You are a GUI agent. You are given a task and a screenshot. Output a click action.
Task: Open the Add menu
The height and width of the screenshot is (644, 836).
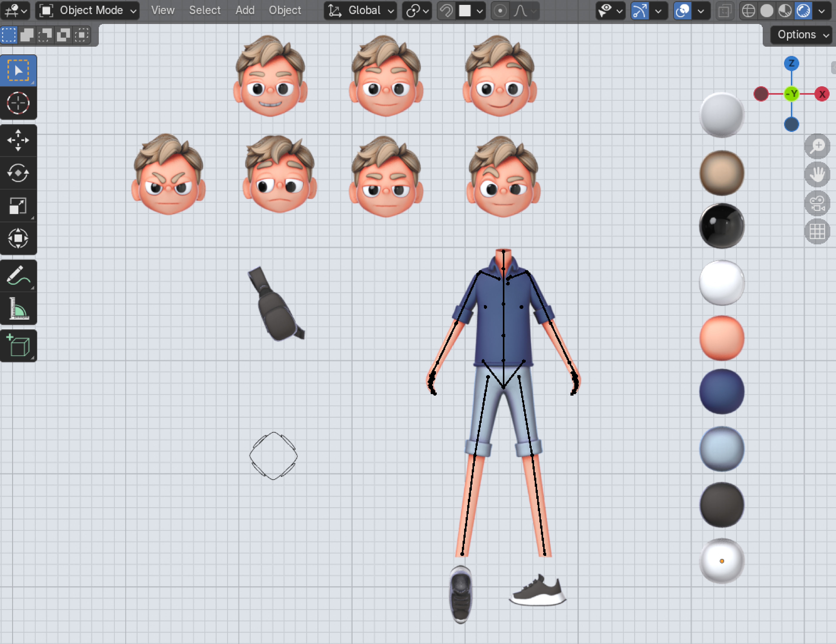click(x=245, y=10)
